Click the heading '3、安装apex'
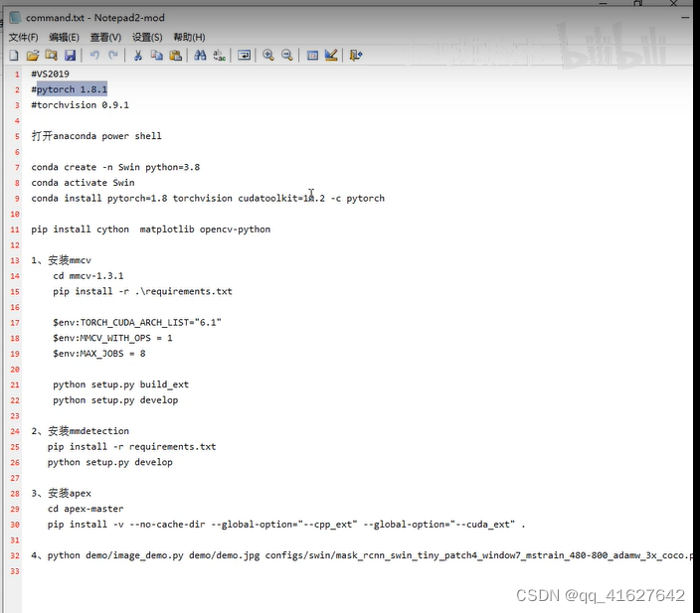 pyautogui.click(x=62, y=494)
